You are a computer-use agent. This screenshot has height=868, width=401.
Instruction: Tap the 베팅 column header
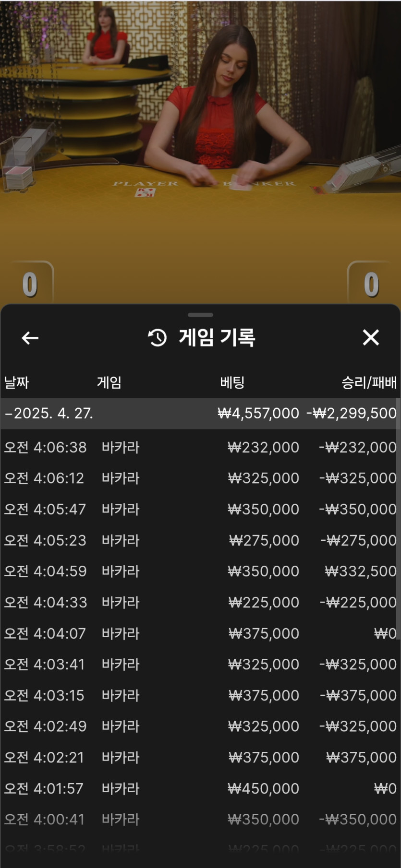[x=232, y=382]
